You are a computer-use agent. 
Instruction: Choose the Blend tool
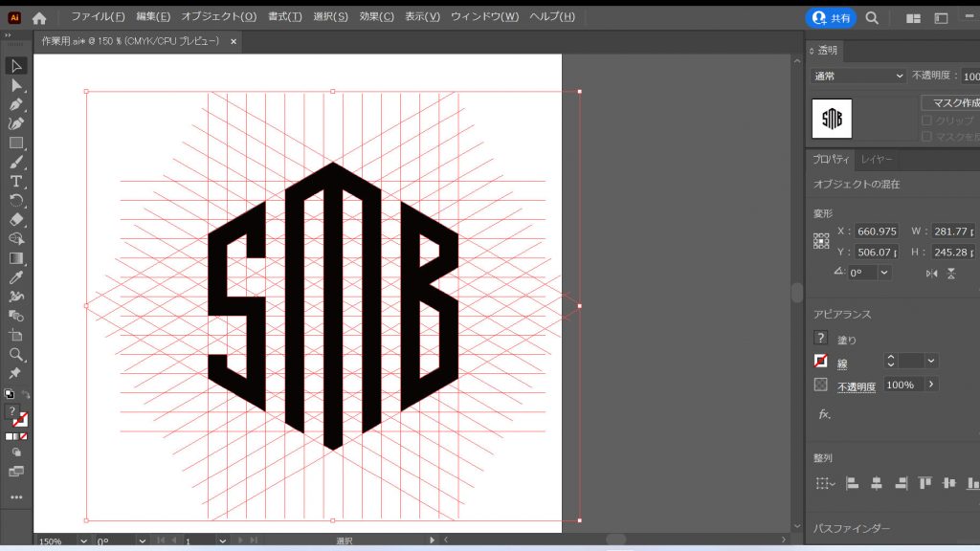pyautogui.click(x=16, y=316)
